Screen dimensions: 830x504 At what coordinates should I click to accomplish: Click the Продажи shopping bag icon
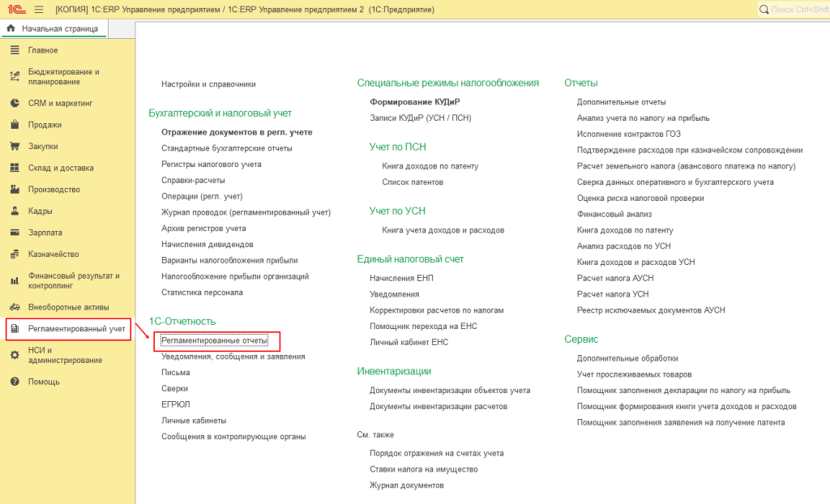coord(14,126)
